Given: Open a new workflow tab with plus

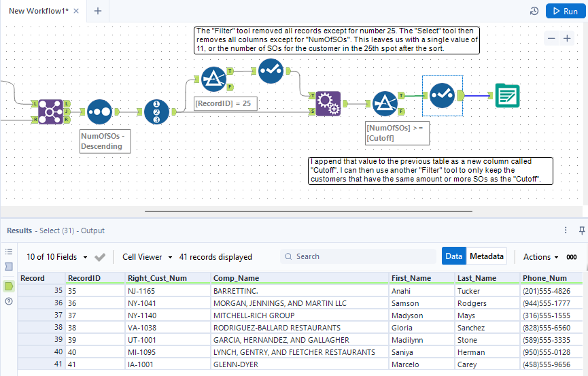Looking at the screenshot, I should click(98, 11).
